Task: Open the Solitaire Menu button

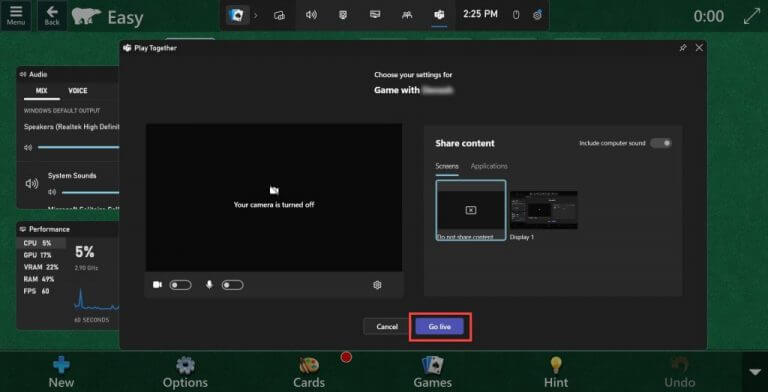Action: pyautogui.click(x=16, y=15)
